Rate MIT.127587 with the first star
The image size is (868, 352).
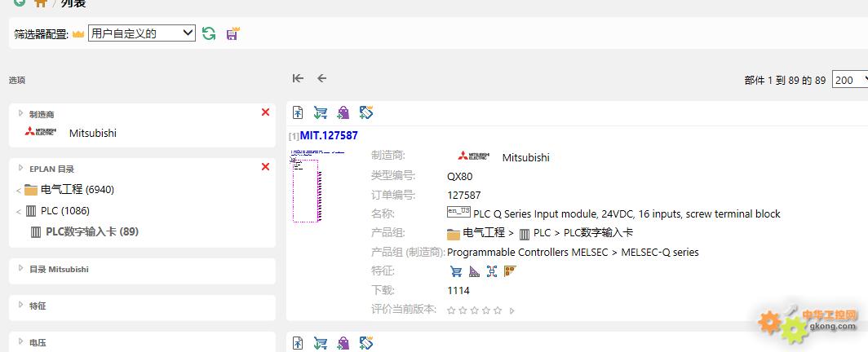[451, 310]
